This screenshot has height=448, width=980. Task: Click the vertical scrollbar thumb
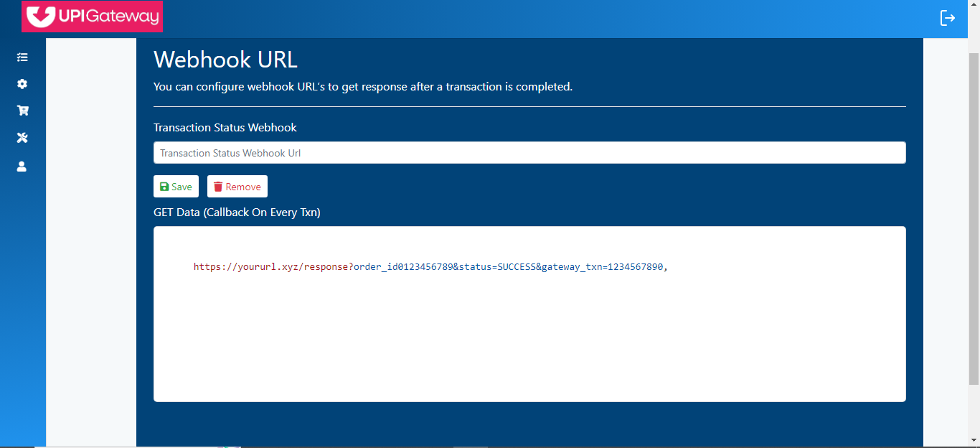pyautogui.click(x=974, y=215)
